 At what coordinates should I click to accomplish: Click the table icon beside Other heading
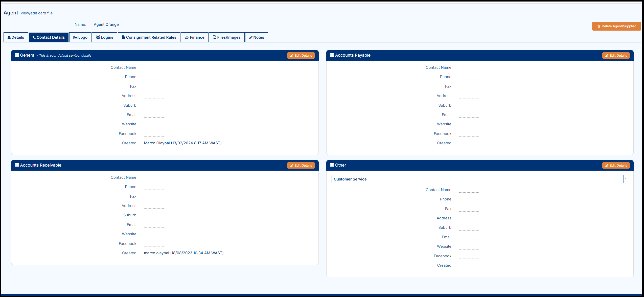coord(332,165)
